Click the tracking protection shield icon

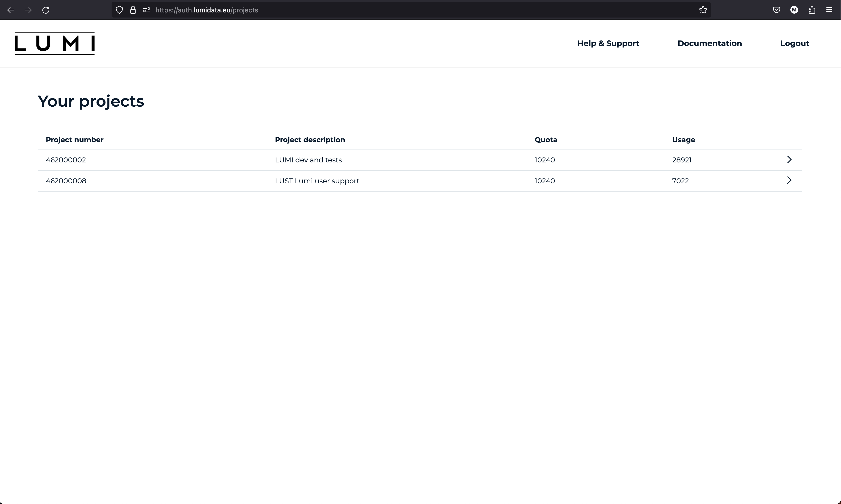coord(119,10)
